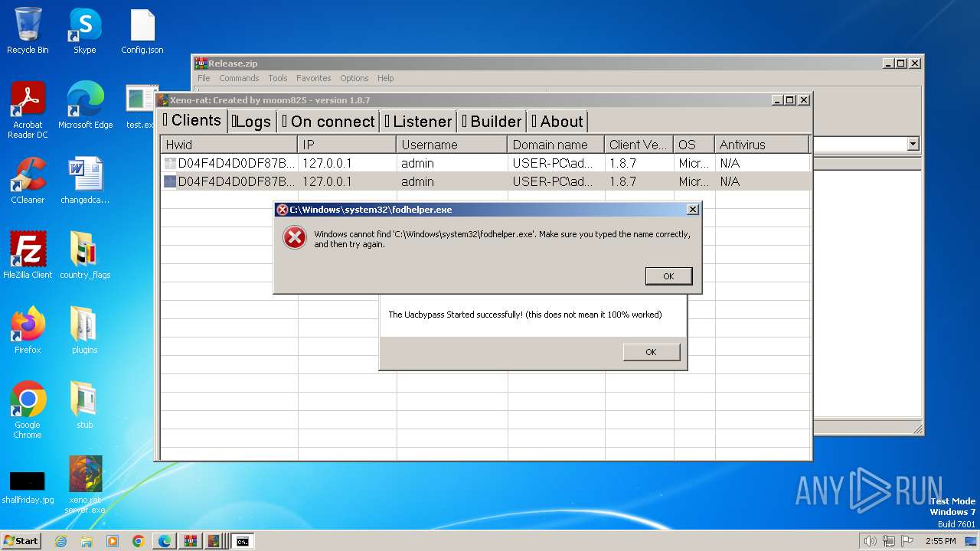This screenshot has height=551, width=980.
Task: Open Acrobat Reader DC shortcut
Action: [28, 110]
